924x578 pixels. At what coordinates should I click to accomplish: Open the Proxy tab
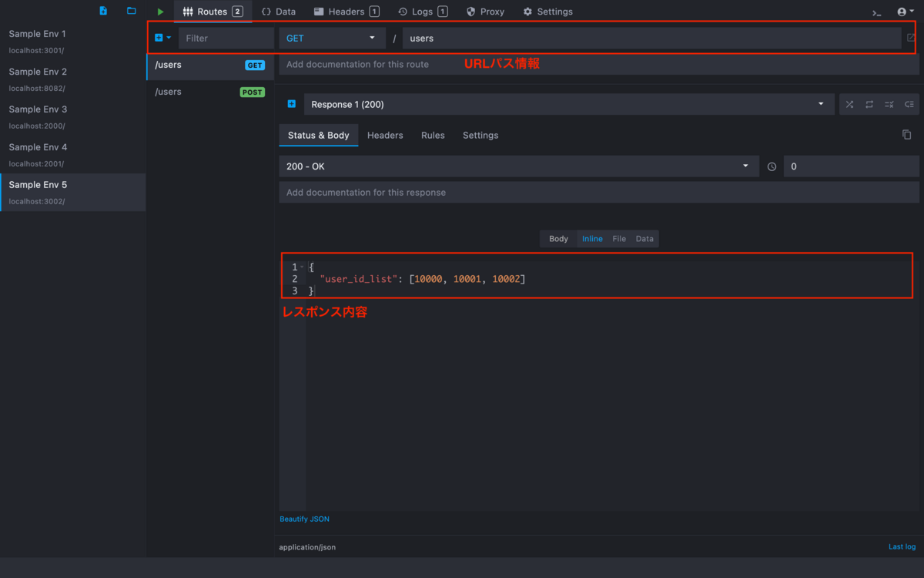point(485,12)
